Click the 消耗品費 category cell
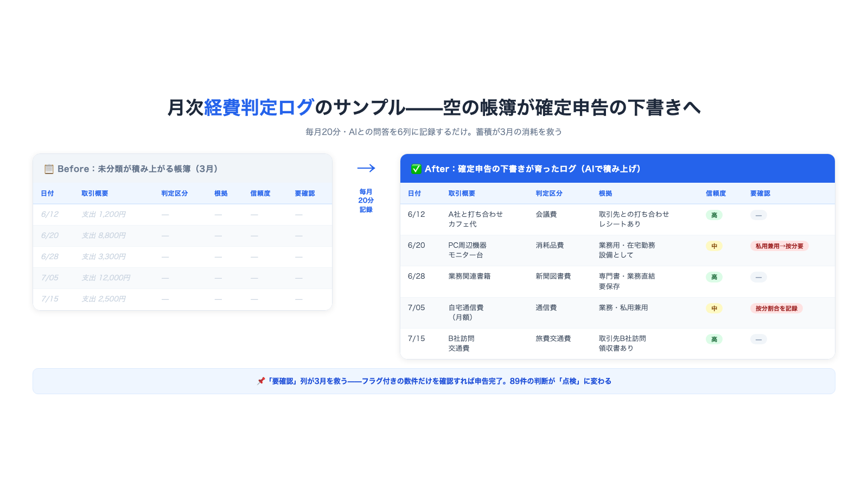Image resolution: width=868 pixels, height=488 pixels. point(550,246)
